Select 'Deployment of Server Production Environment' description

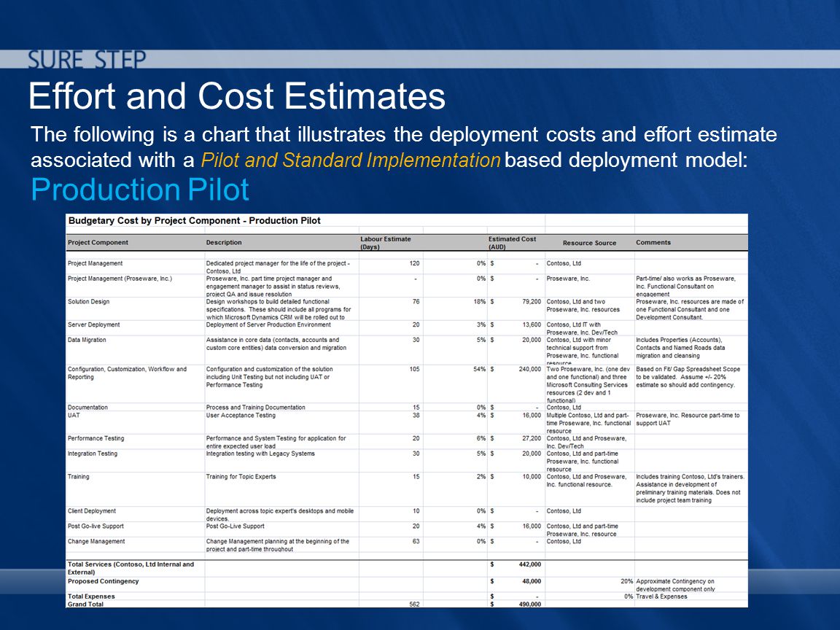point(268,324)
